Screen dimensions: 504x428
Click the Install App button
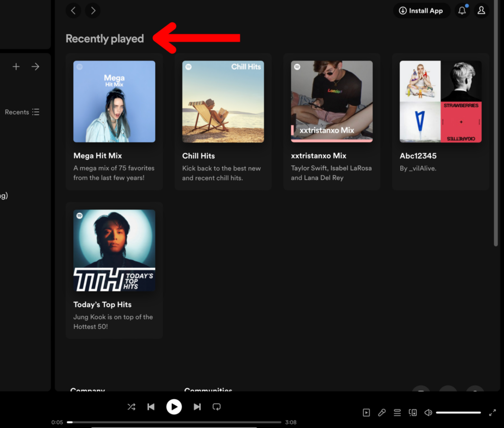pyautogui.click(x=421, y=10)
